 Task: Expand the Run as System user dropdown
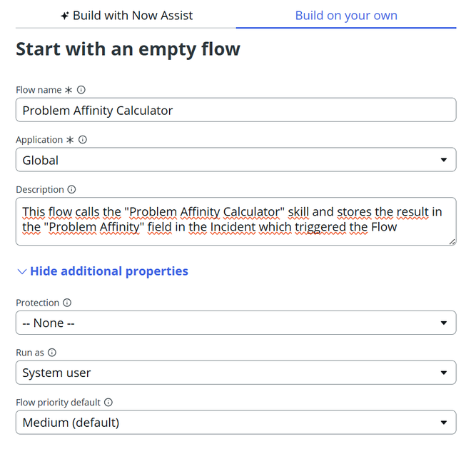236,373
